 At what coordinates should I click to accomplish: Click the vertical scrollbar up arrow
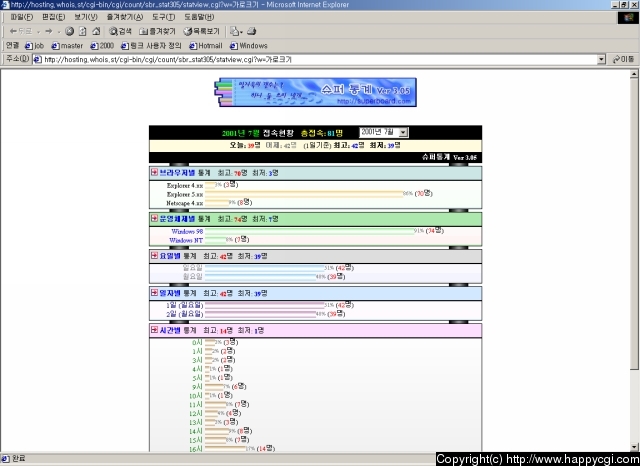pyautogui.click(x=634, y=73)
